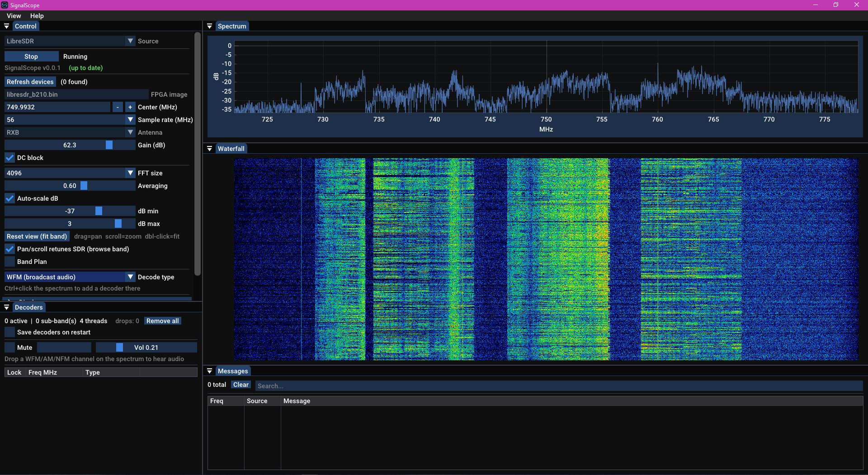Select the Messages panel tab

pos(233,371)
